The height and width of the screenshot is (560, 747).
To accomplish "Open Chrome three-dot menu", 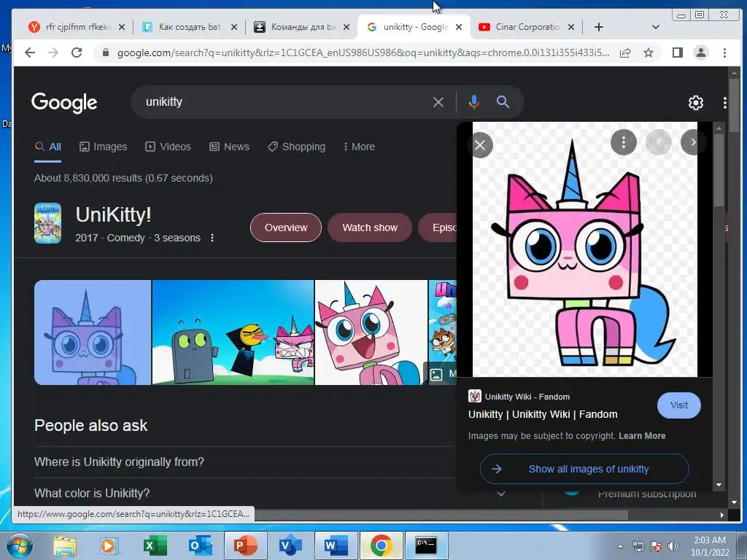I will tap(724, 52).
